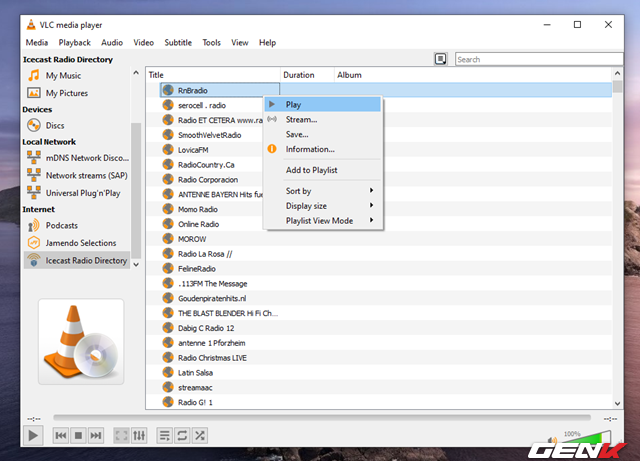
Task: Skip to next media button
Action: (x=96, y=436)
